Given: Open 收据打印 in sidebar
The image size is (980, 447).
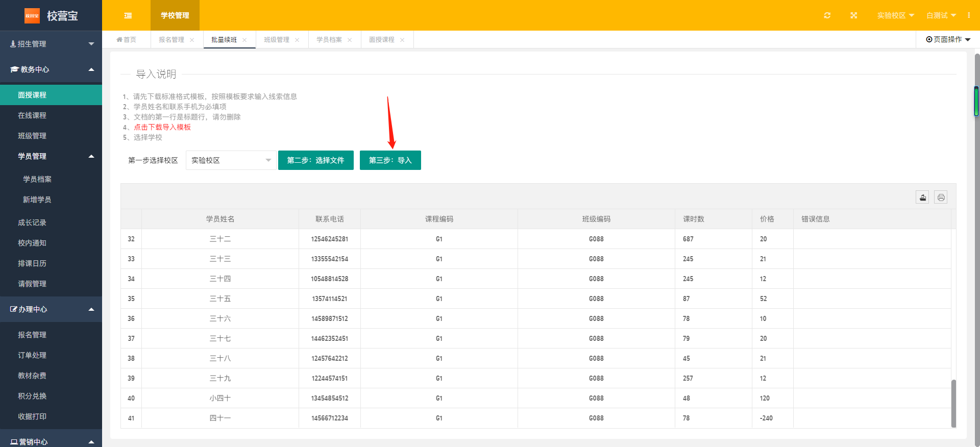Looking at the screenshot, I should coord(51,416).
